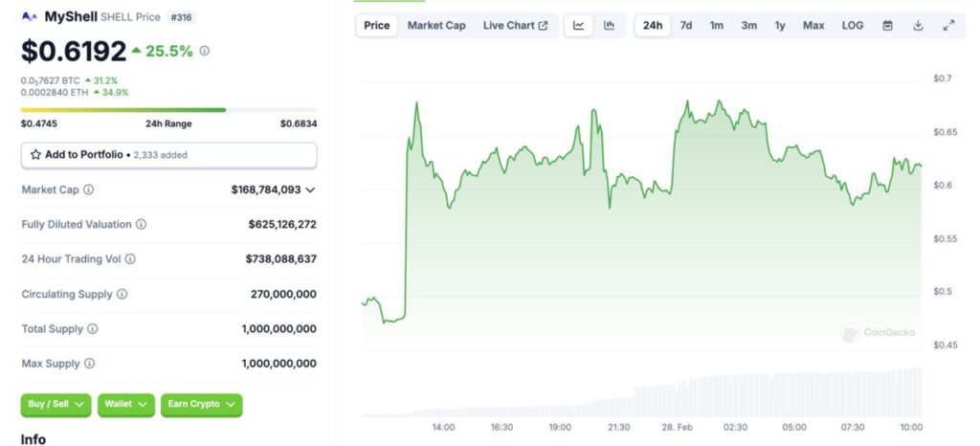Download chart data icon
The width and height of the screenshot is (980, 446).
918,26
